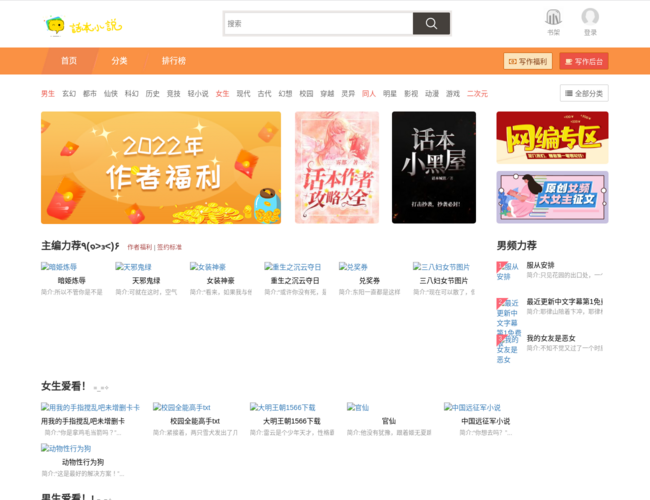The height and width of the screenshot is (500, 650).
Task: Open the book 大明王朝1566下载
Action: pos(292,421)
